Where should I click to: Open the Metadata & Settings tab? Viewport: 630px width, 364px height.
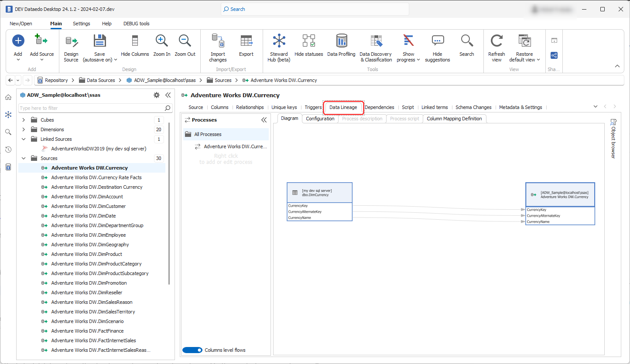coord(520,107)
